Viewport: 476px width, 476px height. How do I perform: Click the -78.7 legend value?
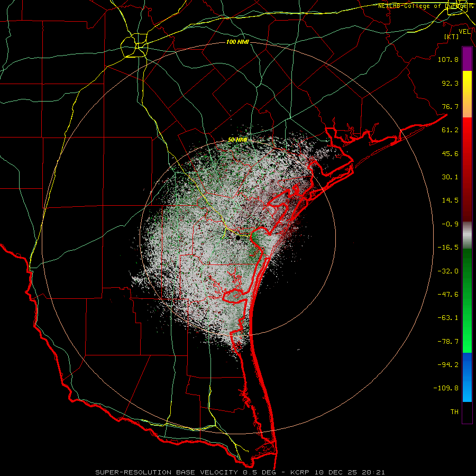(448, 342)
